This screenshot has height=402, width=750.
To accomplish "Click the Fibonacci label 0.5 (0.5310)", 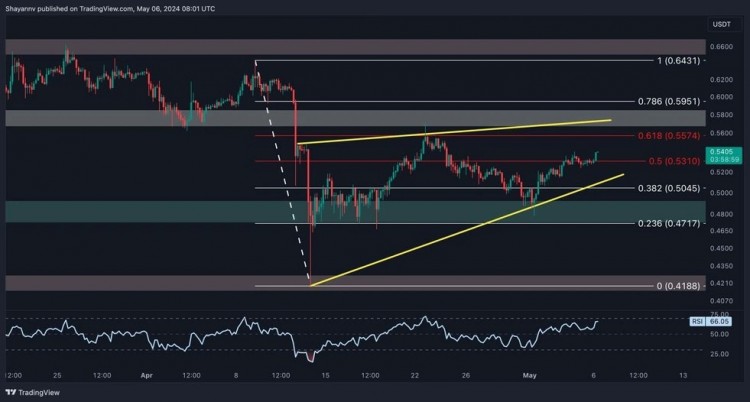I will [675, 161].
